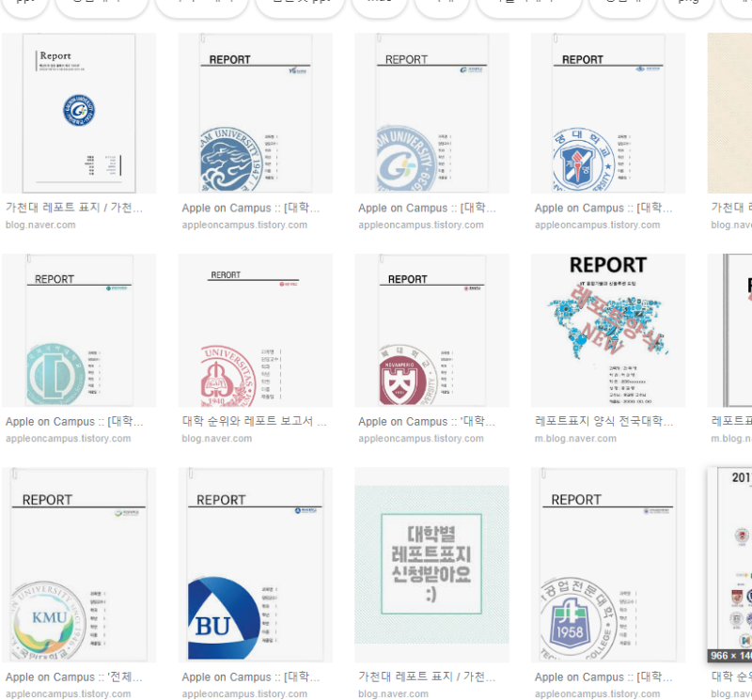Open the REPORT thumbnail with blue dragon 1947 seal

click(x=256, y=113)
